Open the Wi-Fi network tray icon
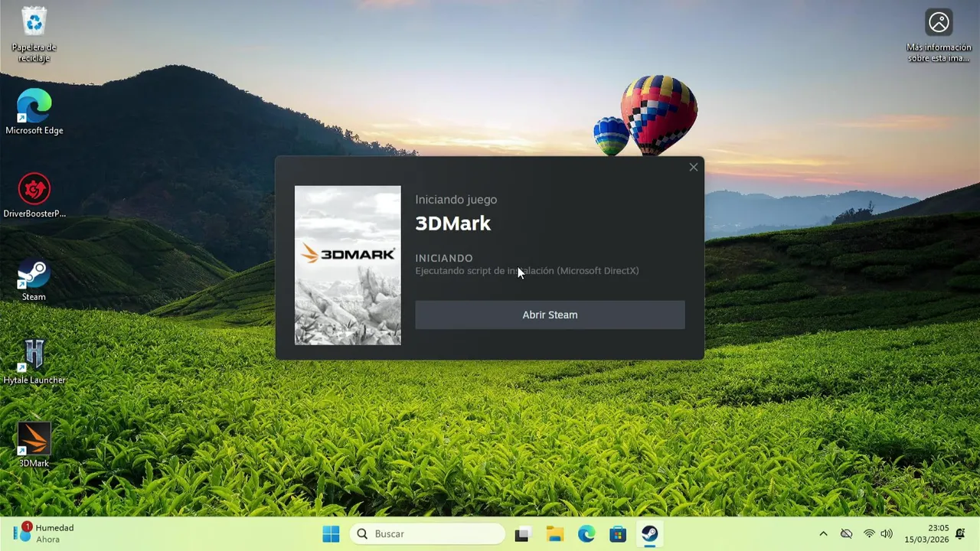This screenshot has height=551, width=980. coord(869,533)
